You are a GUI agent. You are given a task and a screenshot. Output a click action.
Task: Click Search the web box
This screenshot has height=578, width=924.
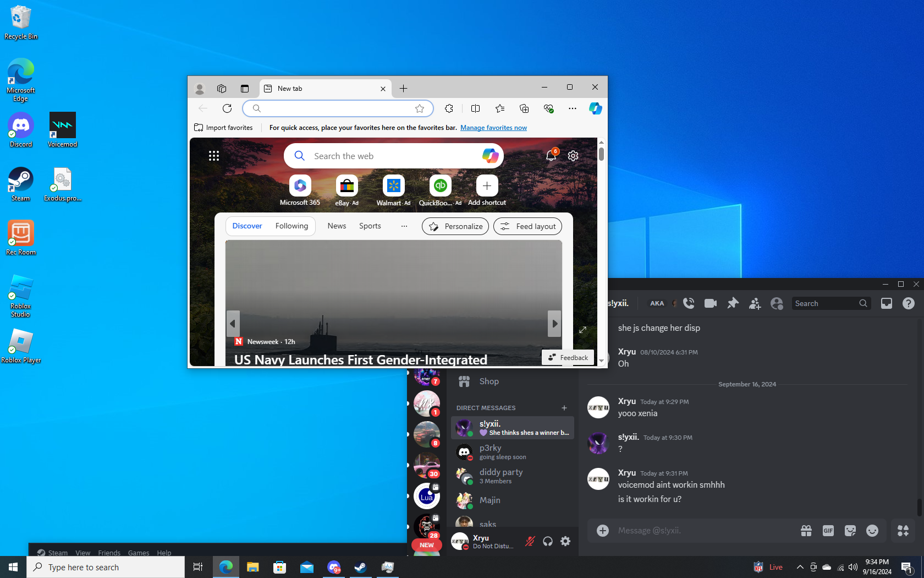point(394,156)
